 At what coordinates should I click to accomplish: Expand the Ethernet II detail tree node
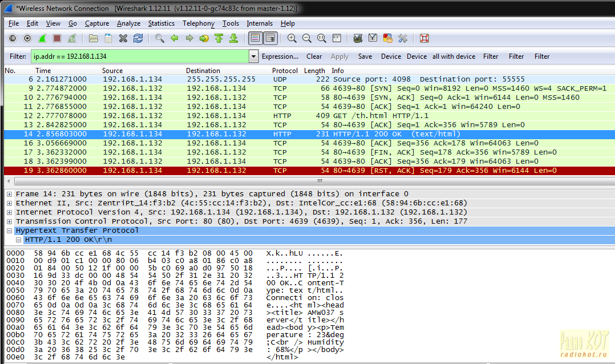coord(9,203)
